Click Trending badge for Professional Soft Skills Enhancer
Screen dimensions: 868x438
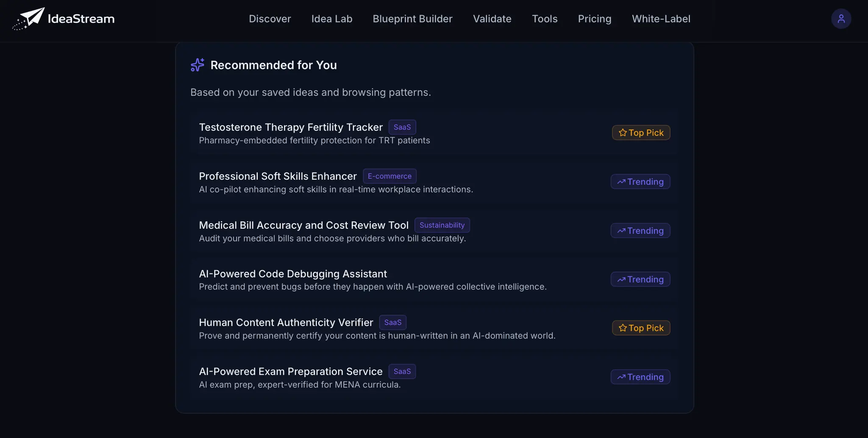[640, 182]
